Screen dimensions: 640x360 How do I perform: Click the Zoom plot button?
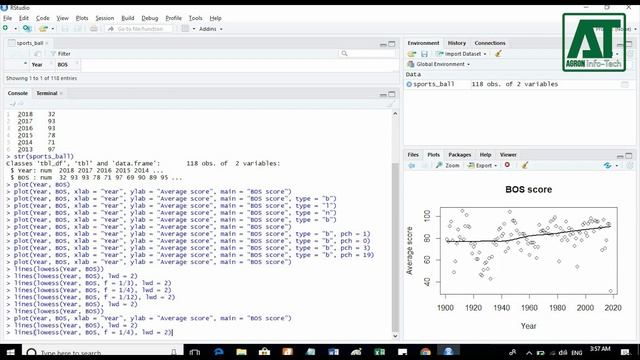(448, 165)
